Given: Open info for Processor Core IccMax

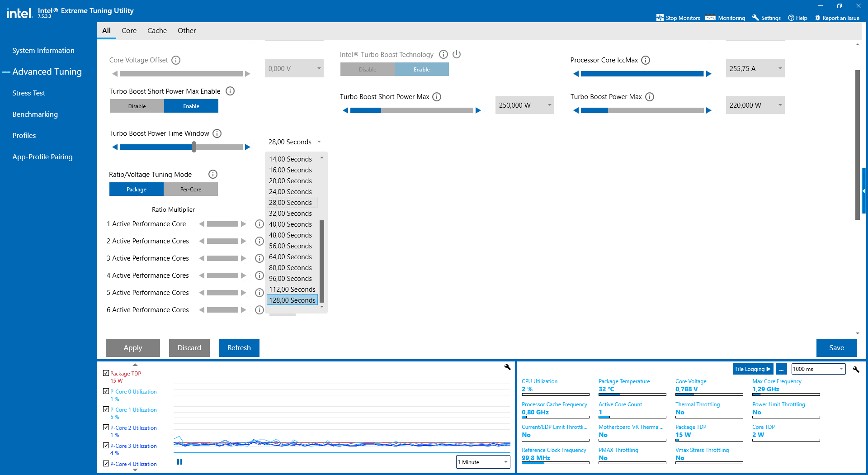Looking at the screenshot, I should [x=646, y=60].
